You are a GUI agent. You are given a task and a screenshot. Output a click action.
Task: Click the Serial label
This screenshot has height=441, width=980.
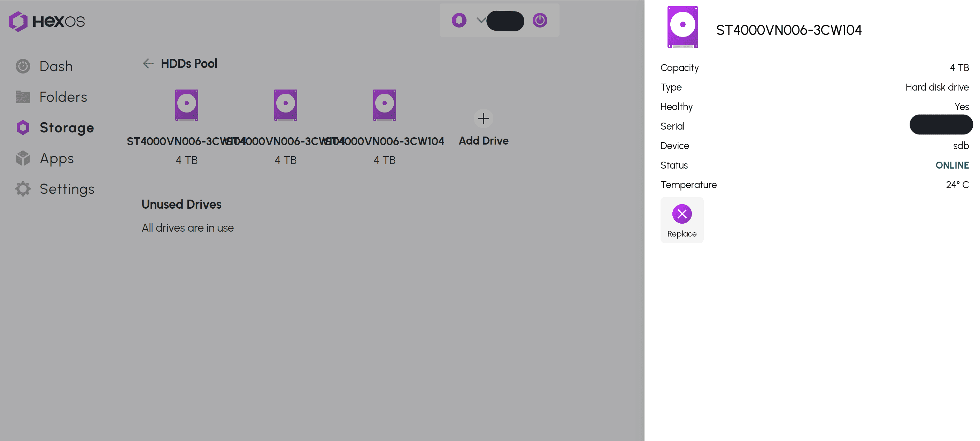click(672, 126)
